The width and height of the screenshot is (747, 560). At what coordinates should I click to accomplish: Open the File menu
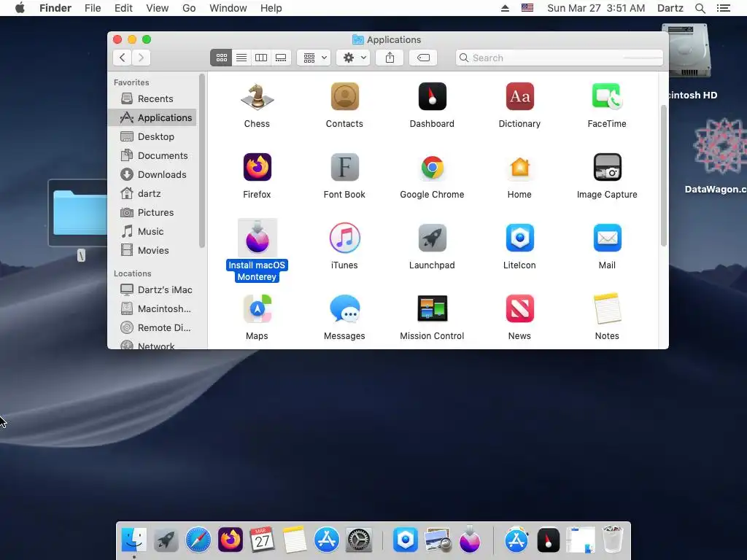(x=93, y=8)
